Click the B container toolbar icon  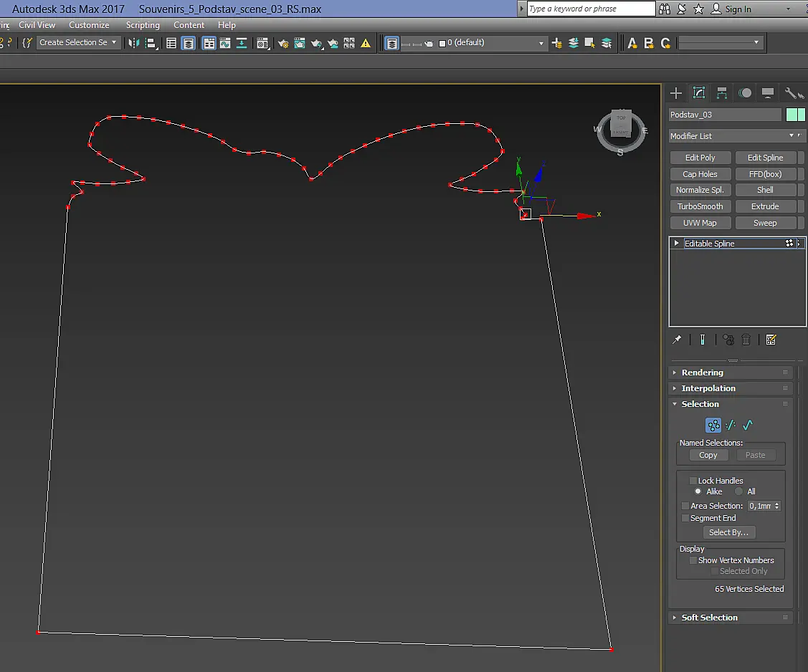pos(649,43)
